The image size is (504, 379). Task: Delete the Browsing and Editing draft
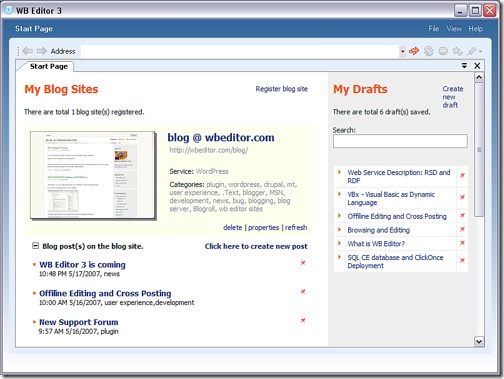[462, 229]
